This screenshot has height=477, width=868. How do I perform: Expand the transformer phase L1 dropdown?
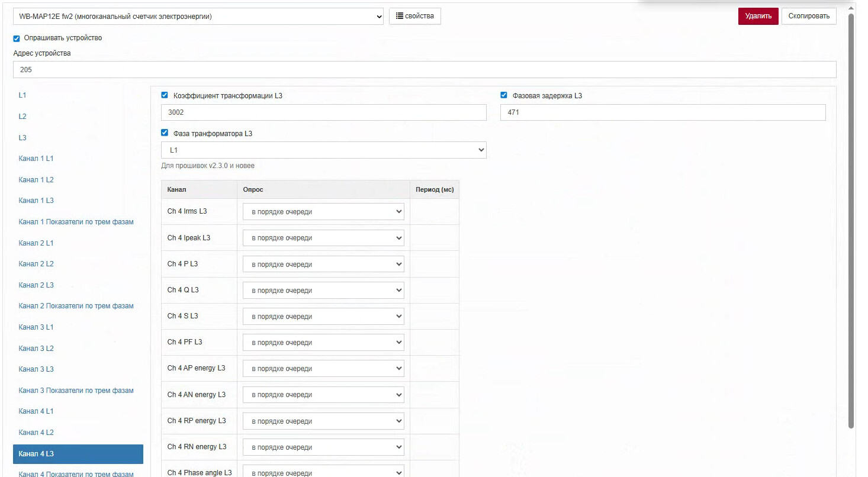[323, 150]
